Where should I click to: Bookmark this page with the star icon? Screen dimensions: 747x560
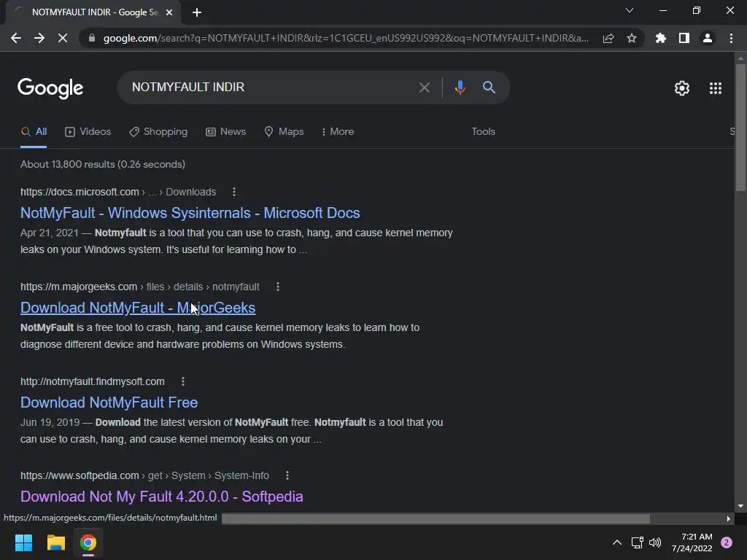(x=632, y=38)
